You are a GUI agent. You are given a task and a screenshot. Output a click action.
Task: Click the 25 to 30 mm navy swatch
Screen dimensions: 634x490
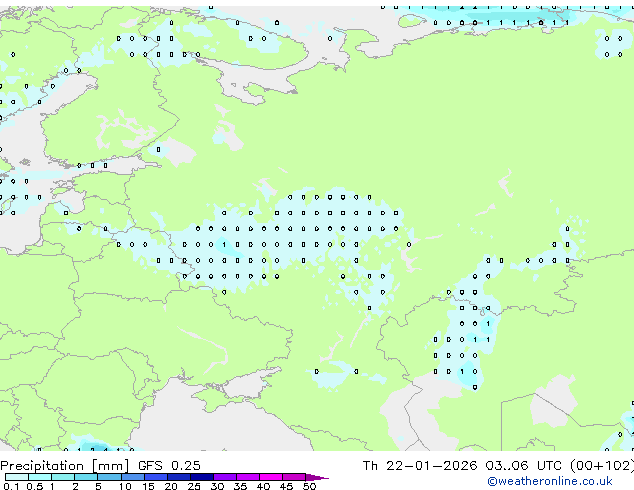[202, 477]
